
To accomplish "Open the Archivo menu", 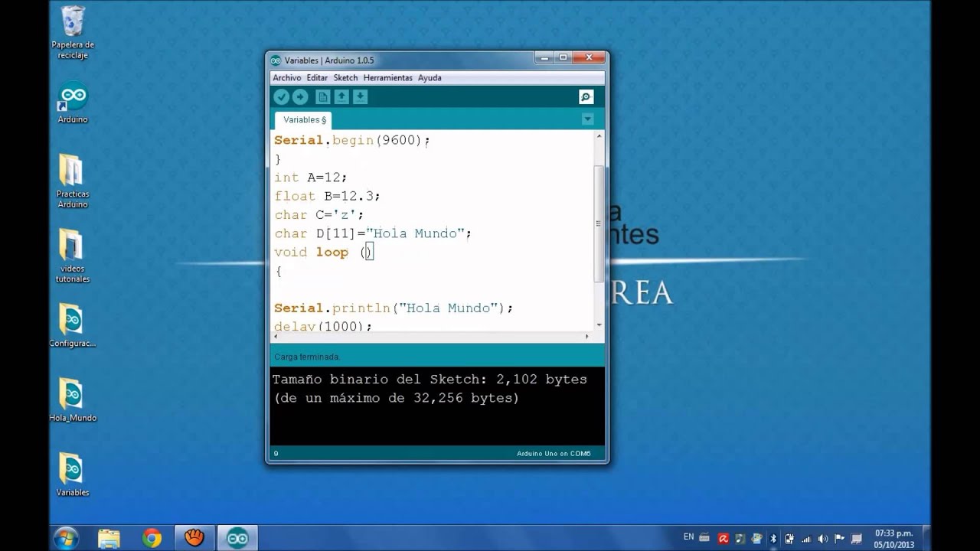I will coord(287,78).
